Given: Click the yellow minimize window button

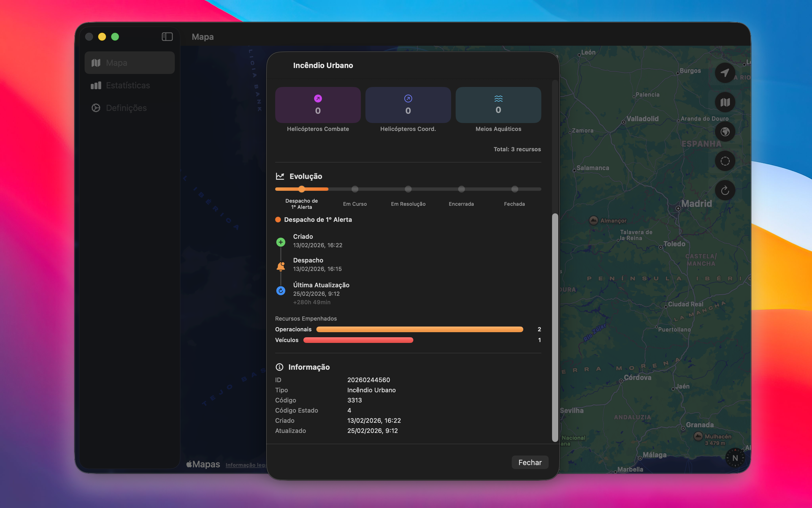Looking at the screenshot, I should 102,37.
